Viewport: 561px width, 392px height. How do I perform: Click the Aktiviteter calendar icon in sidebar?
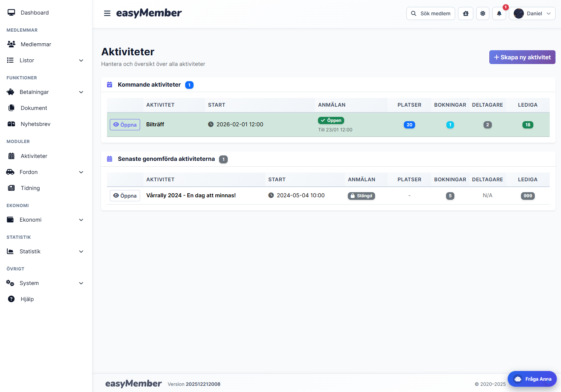point(11,156)
